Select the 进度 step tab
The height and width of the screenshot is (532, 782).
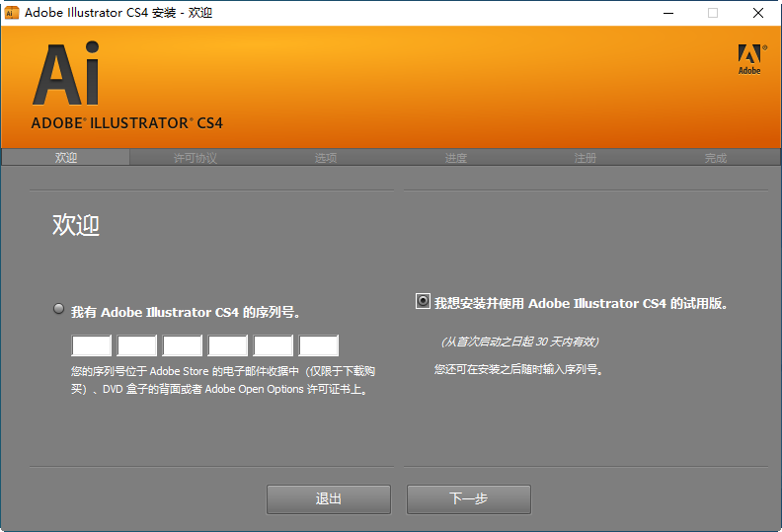coord(455,157)
